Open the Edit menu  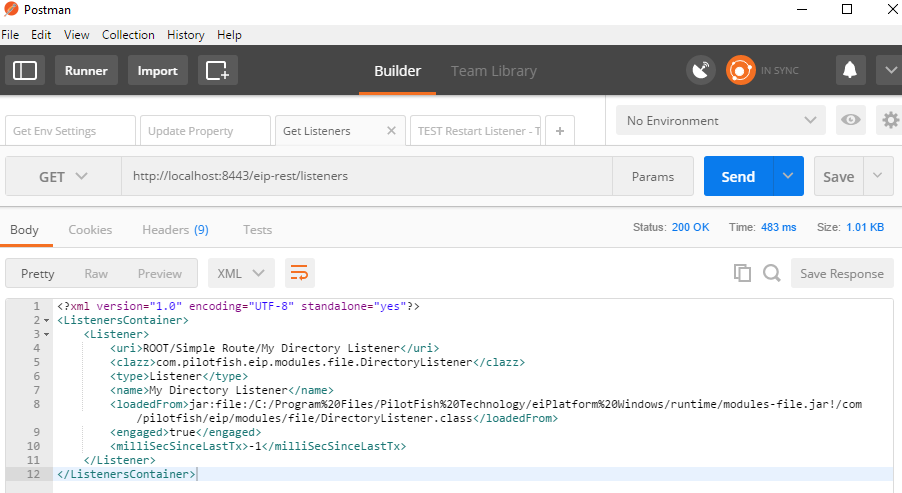(x=41, y=35)
